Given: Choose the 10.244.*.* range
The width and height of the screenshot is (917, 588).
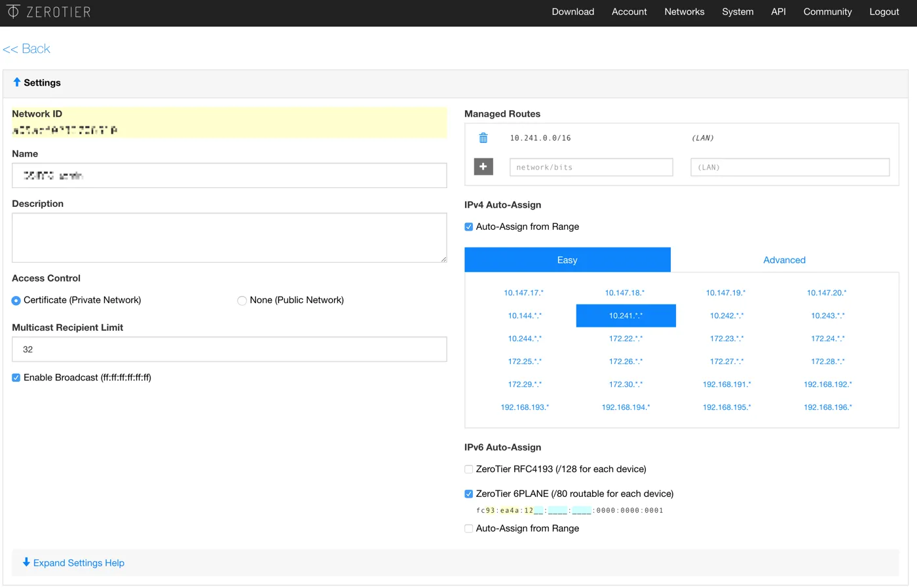Looking at the screenshot, I should [x=525, y=339].
